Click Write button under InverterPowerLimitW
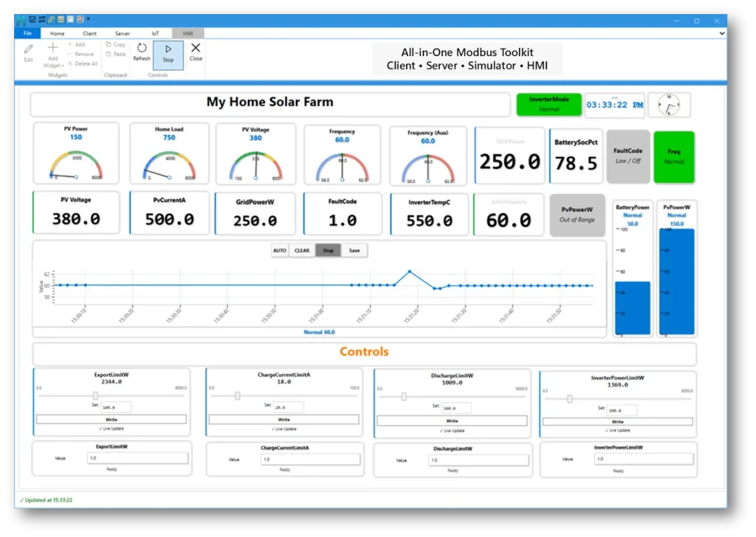This screenshot has height=537, width=756. click(618, 421)
